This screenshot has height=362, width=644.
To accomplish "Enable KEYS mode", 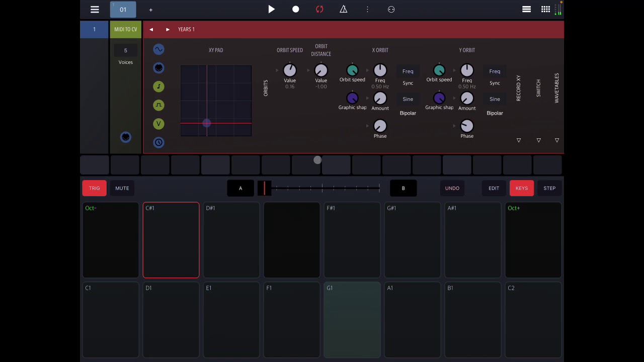I will click(x=522, y=188).
